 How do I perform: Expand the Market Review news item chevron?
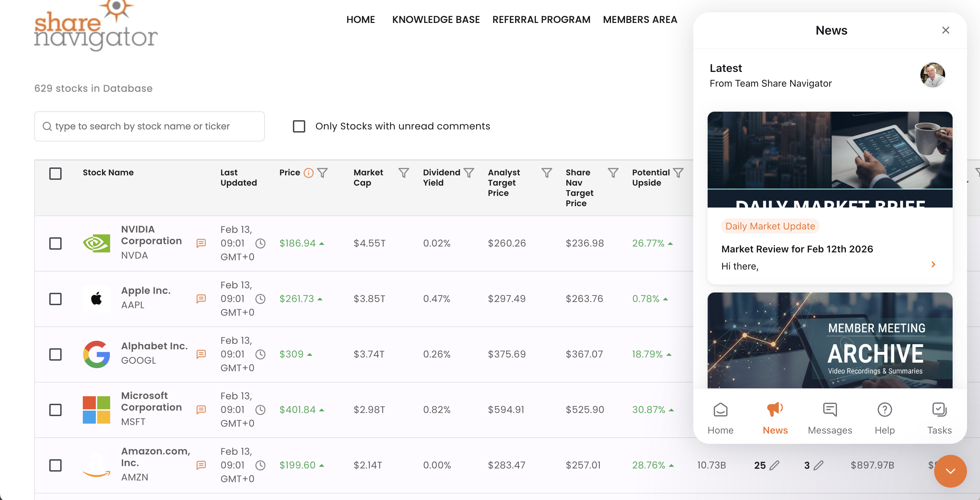click(933, 264)
